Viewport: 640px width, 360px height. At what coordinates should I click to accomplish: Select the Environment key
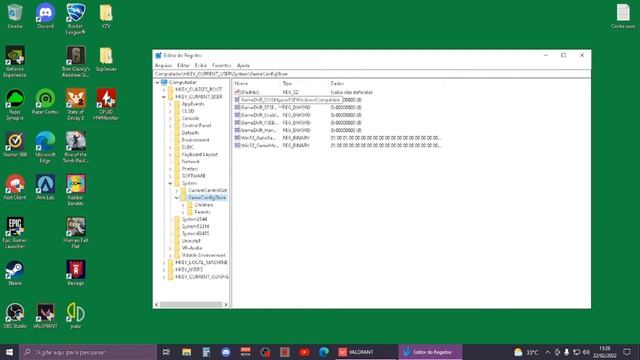point(196,140)
